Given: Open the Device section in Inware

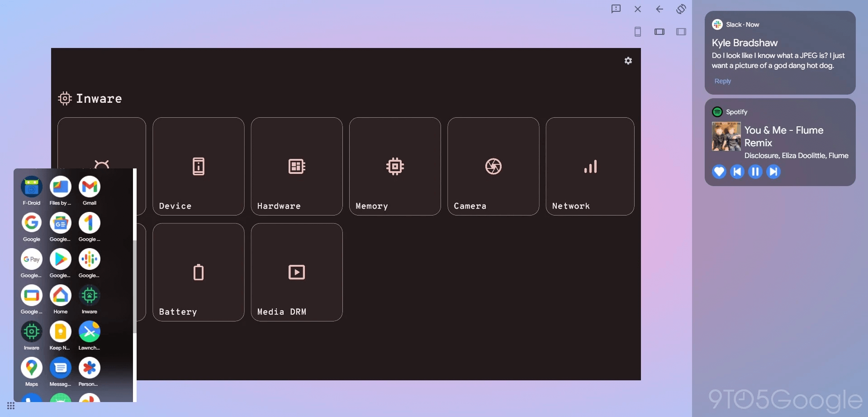Looking at the screenshot, I should click(x=198, y=166).
